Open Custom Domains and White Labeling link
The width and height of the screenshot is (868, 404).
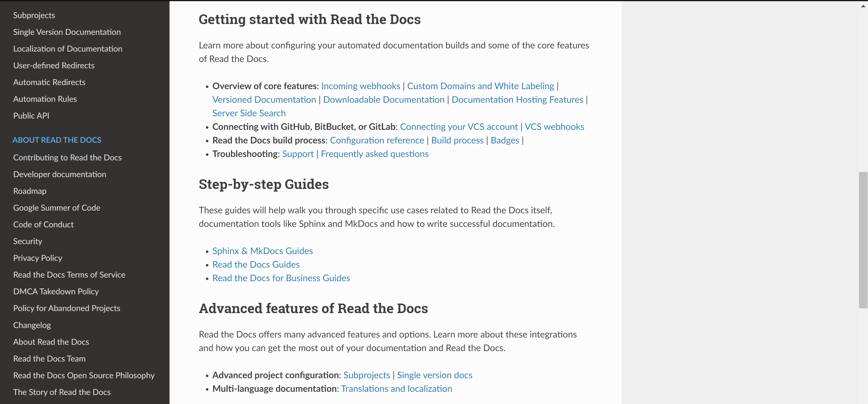(481, 86)
